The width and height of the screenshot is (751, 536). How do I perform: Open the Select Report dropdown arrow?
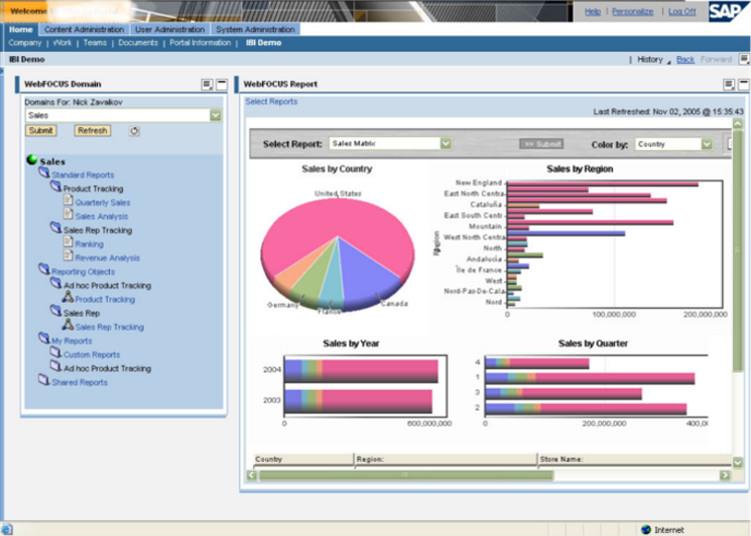click(446, 144)
